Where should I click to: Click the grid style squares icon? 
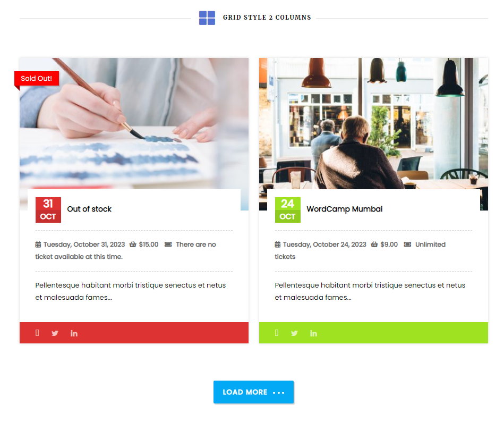coord(207,18)
